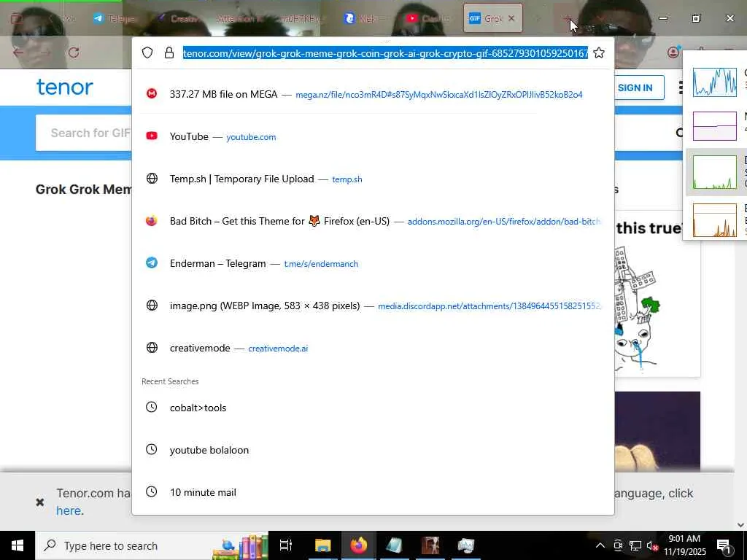The width and height of the screenshot is (747, 560).
Task: Open Temp.sh Temporary File Upload suggestion
Action: click(373, 179)
